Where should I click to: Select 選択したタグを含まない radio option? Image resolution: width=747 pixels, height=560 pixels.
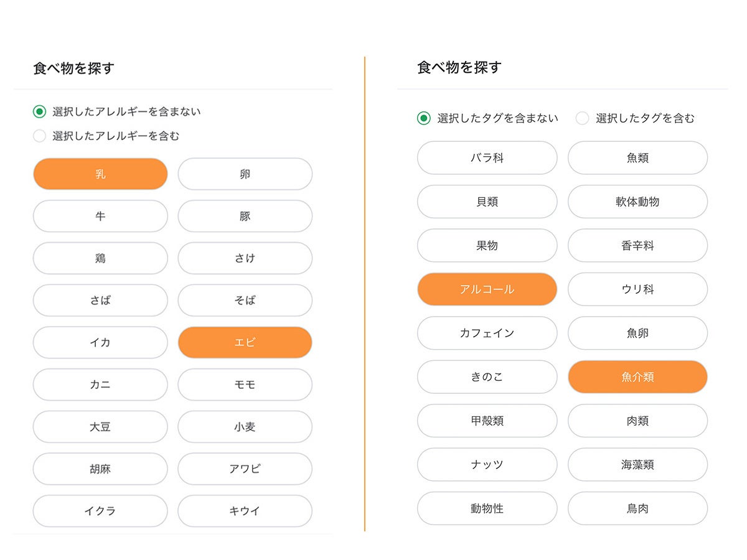[x=423, y=118]
